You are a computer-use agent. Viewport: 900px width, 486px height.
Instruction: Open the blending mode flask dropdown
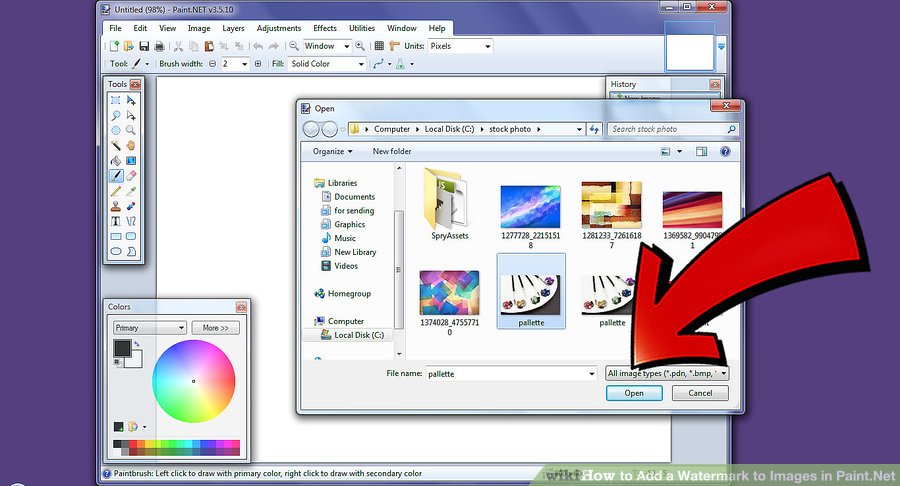412,64
